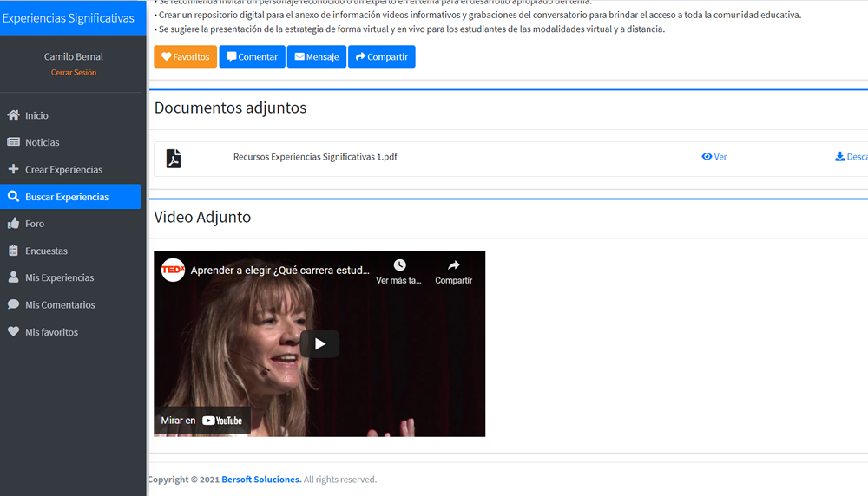Screen dimensions: 868x496
Task: Go to Inicio in sidebar
Action: pos(36,115)
